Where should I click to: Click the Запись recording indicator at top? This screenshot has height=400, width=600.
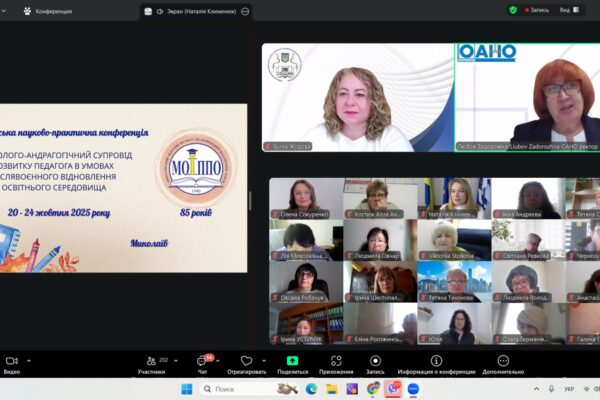[538, 10]
